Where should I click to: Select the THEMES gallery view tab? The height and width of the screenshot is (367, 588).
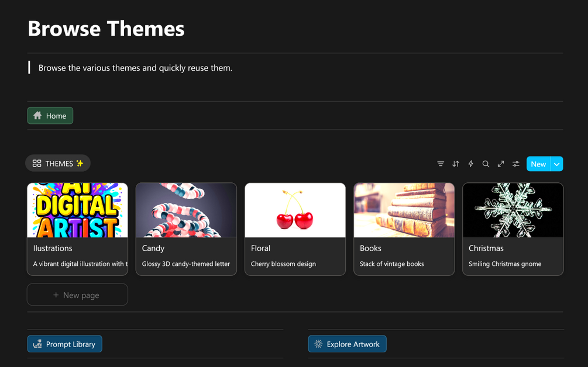58,163
